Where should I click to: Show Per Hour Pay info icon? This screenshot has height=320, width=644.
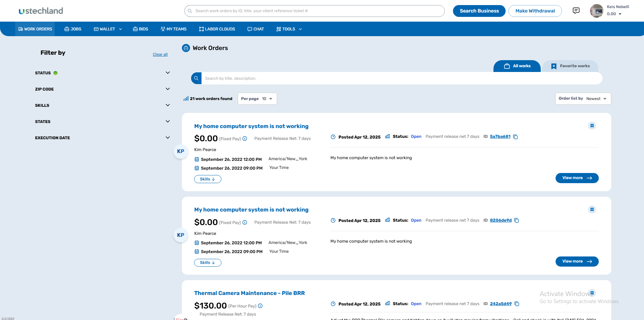pyautogui.click(x=260, y=306)
